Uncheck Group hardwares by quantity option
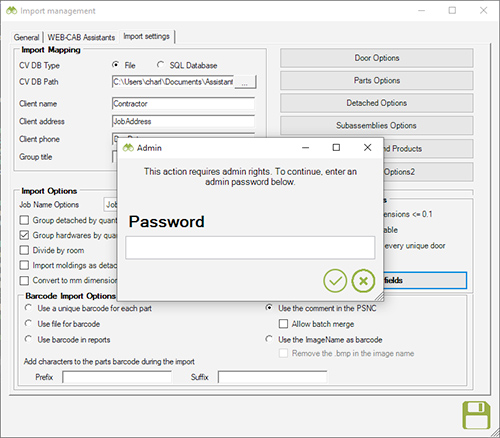Image resolution: width=500 pixels, height=438 pixels. click(24, 235)
